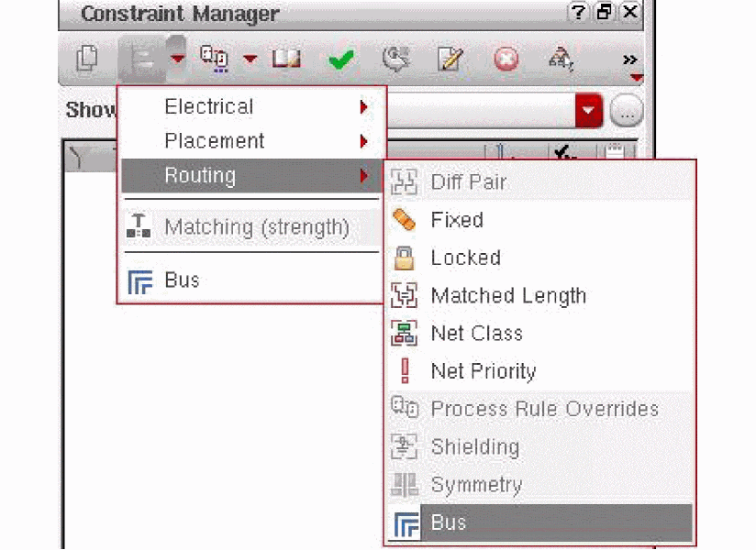Open the dropdown arrow beside the overrides icon
The height and width of the screenshot is (550, 756).
point(250,59)
